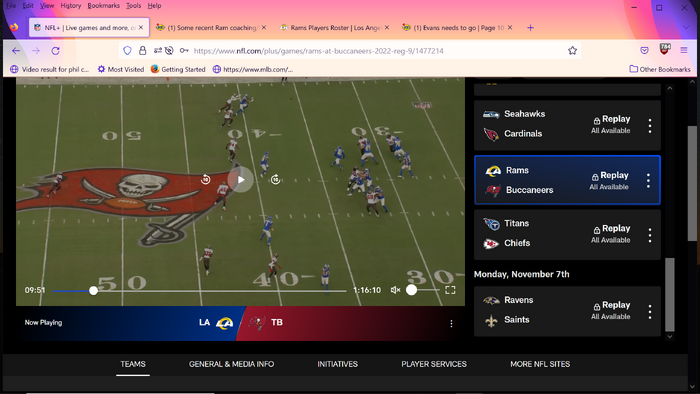
Task: Expand Now Playing options three-dot menu
Action: [x=451, y=323]
